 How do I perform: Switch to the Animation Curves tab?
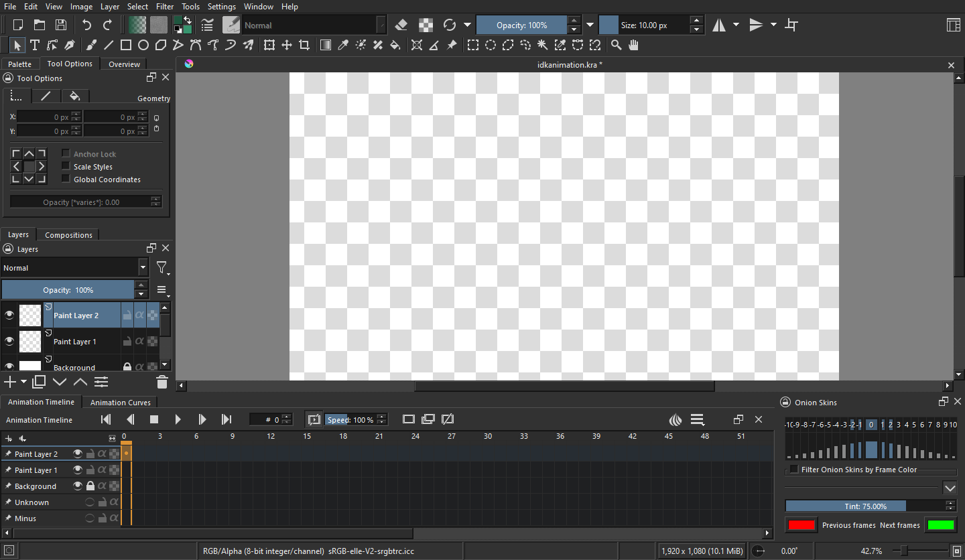[x=121, y=402]
